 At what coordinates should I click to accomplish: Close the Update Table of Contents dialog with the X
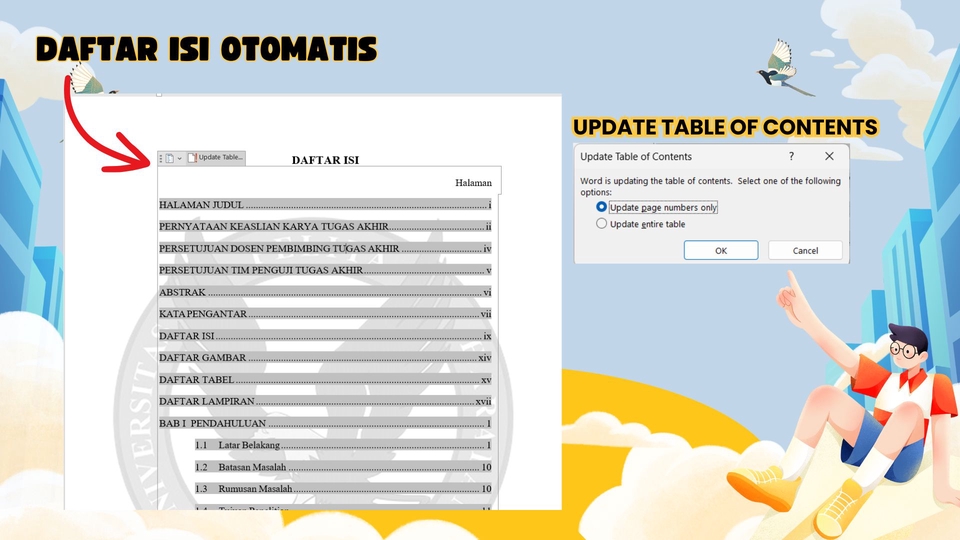pos(829,157)
